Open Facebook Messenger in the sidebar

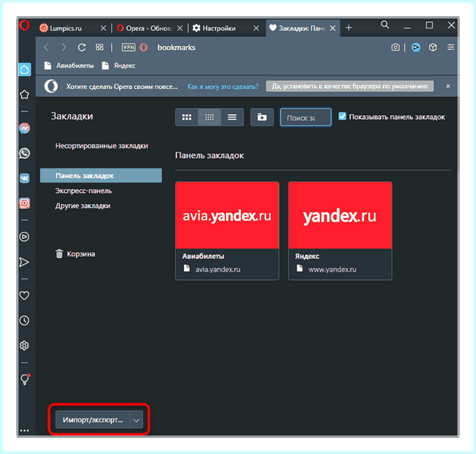pyautogui.click(x=25, y=129)
